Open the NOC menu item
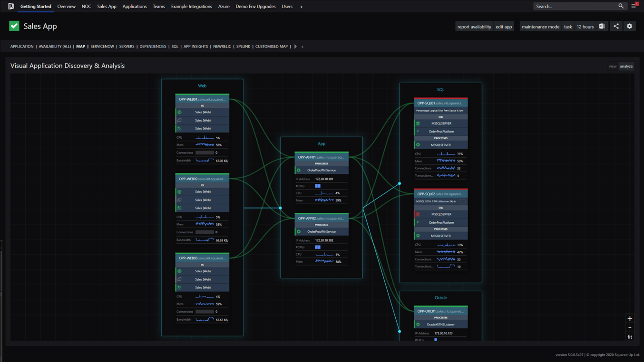 click(x=86, y=6)
